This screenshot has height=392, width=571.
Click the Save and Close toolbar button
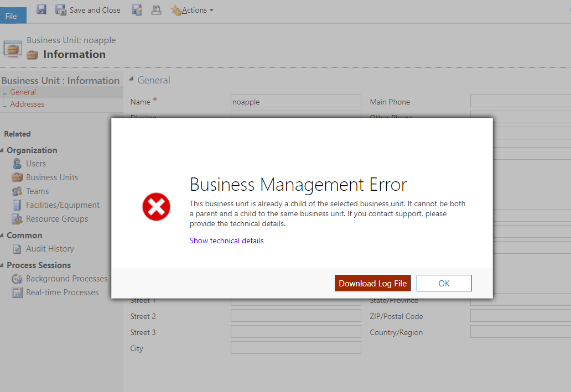88,10
